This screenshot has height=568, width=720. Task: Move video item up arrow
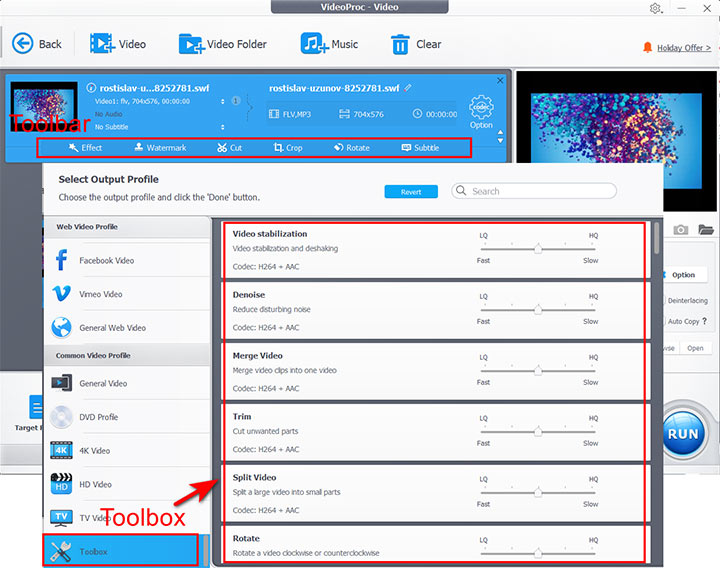501,132
